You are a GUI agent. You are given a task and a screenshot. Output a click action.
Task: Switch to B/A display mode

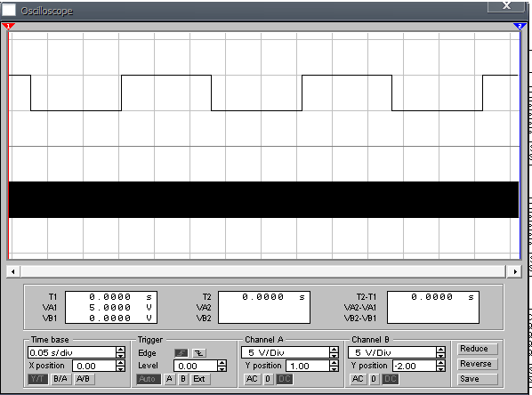point(60,379)
